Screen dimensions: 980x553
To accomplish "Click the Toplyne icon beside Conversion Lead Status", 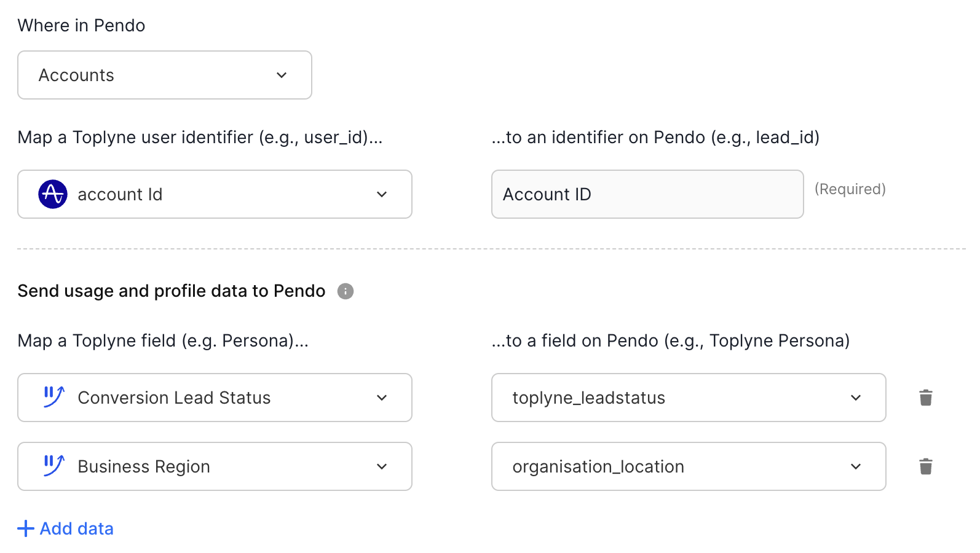I will 54,398.
